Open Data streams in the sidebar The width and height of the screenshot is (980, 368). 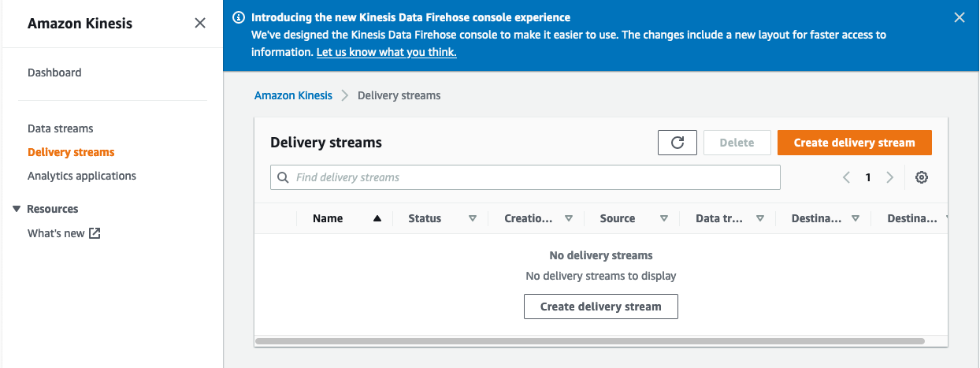[60, 128]
